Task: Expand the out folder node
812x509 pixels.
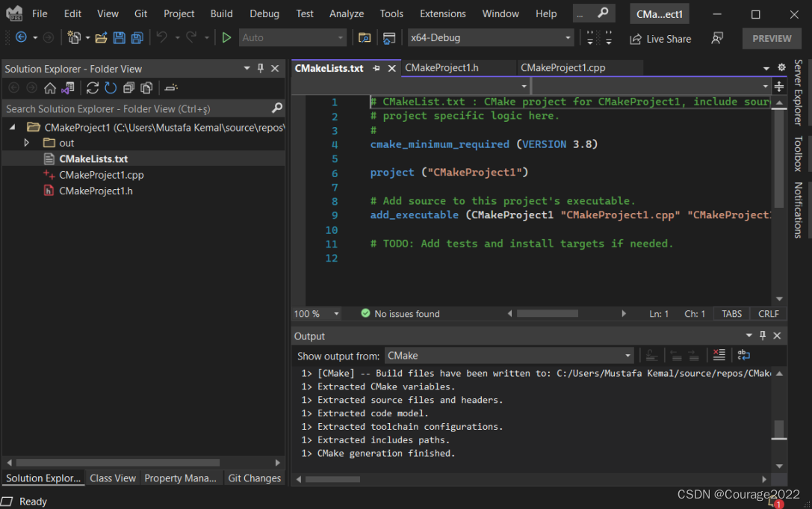Action: click(27, 143)
